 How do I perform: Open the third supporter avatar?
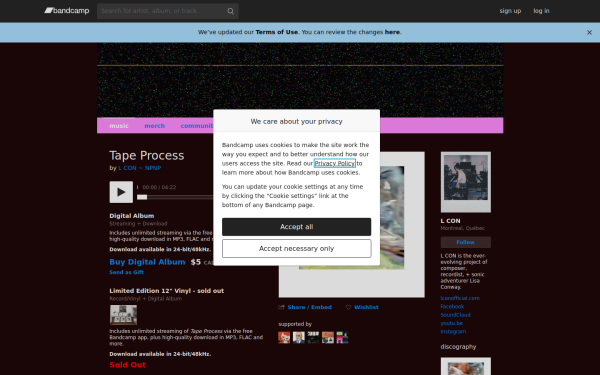pyautogui.click(x=313, y=338)
